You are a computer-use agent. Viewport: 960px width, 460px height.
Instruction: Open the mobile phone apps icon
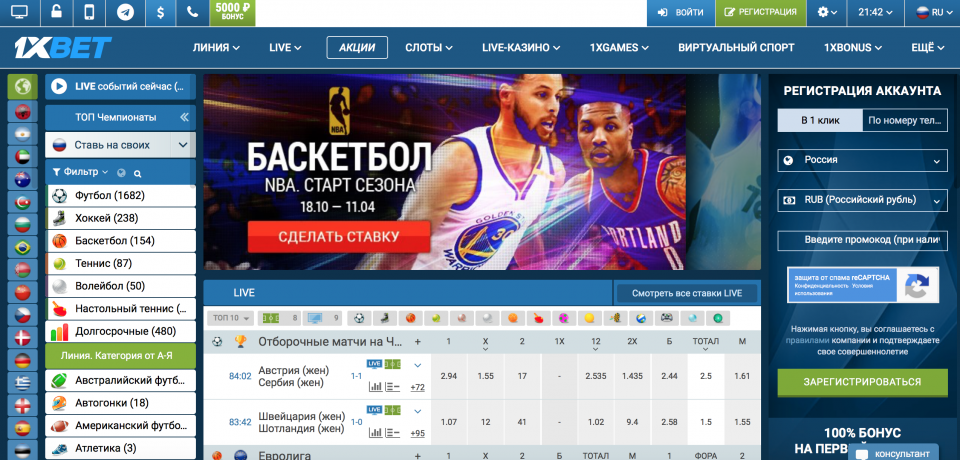(89, 13)
